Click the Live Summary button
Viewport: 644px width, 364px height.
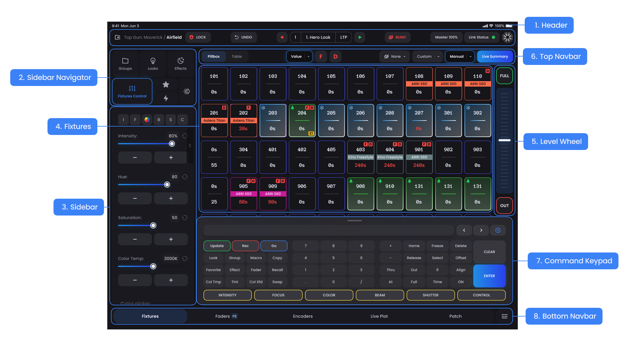coord(495,57)
